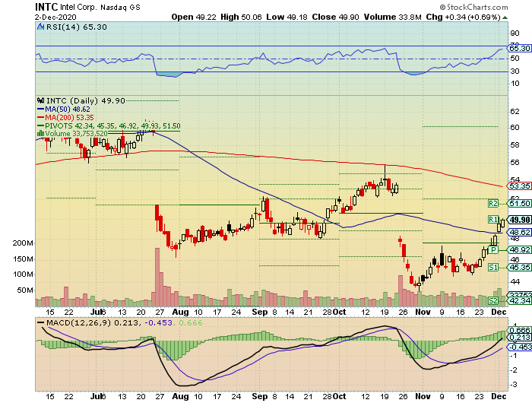Click the R1 pivot marker
Image resolution: width=532 pixels, height=403 pixels.
pos(493,219)
